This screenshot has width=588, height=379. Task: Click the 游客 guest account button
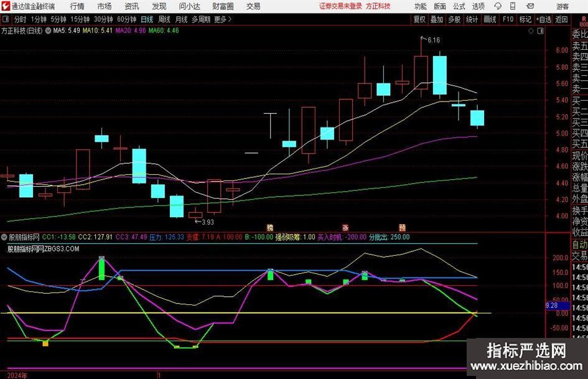point(562,6)
